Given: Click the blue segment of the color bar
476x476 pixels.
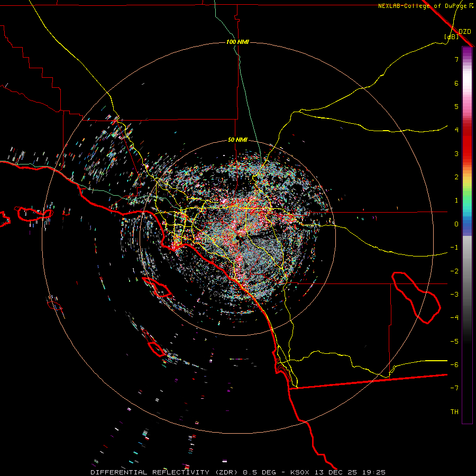Looking at the screenshot, I should (467, 226).
